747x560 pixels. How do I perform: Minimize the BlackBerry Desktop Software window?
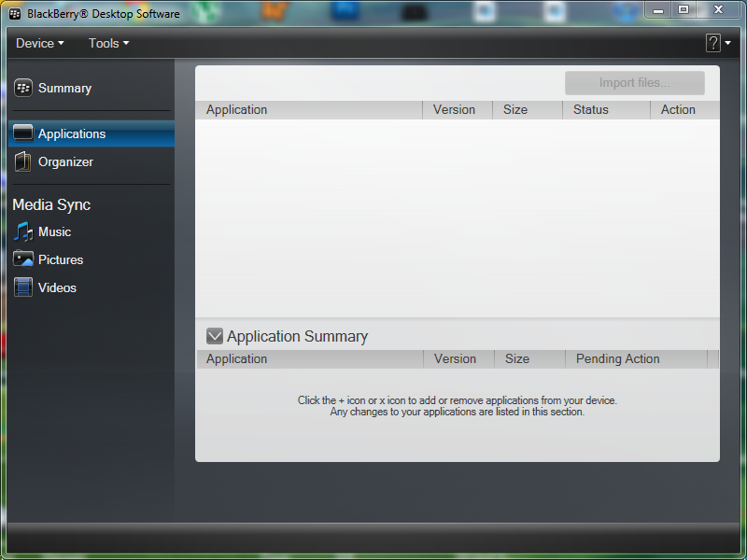pyautogui.click(x=658, y=10)
